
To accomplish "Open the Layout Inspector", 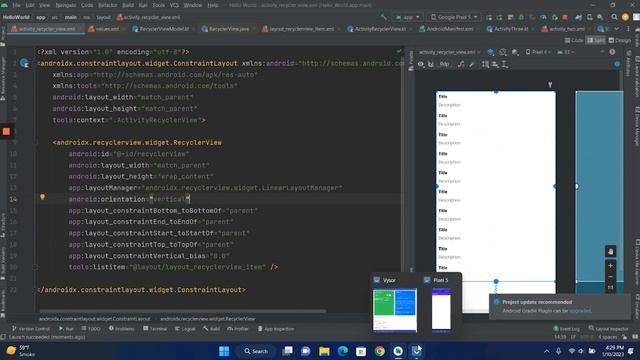I will pos(609,329).
